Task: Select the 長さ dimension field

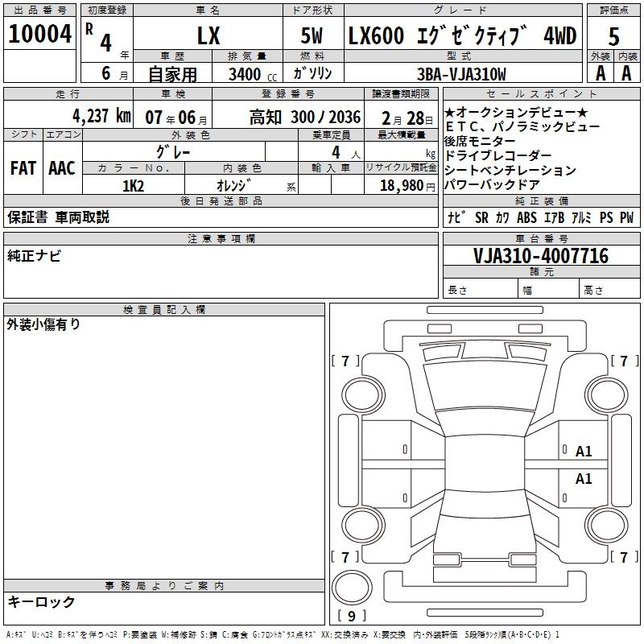Action: [480, 290]
